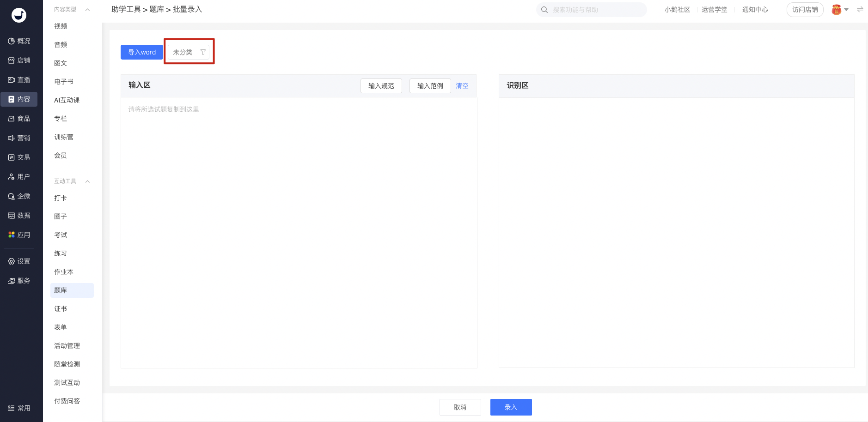The height and width of the screenshot is (422, 868).
Task: Open the 证书 menu item
Action: point(61,309)
